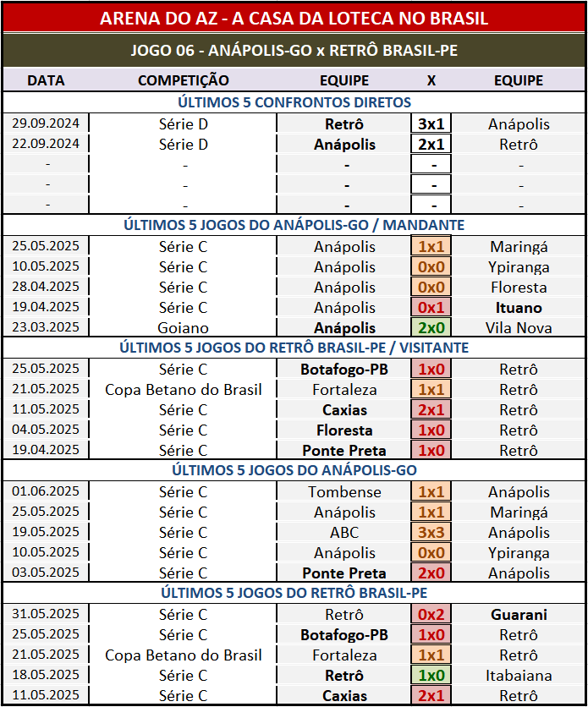Screen dimensions: 588x707
Task: Select the "Vila Nova" team cell
Action: click(x=519, y=328)
